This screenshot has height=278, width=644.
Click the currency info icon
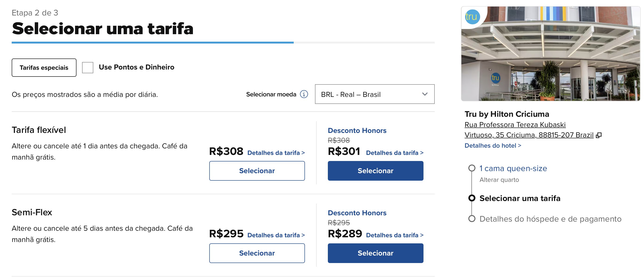(304, 94)
